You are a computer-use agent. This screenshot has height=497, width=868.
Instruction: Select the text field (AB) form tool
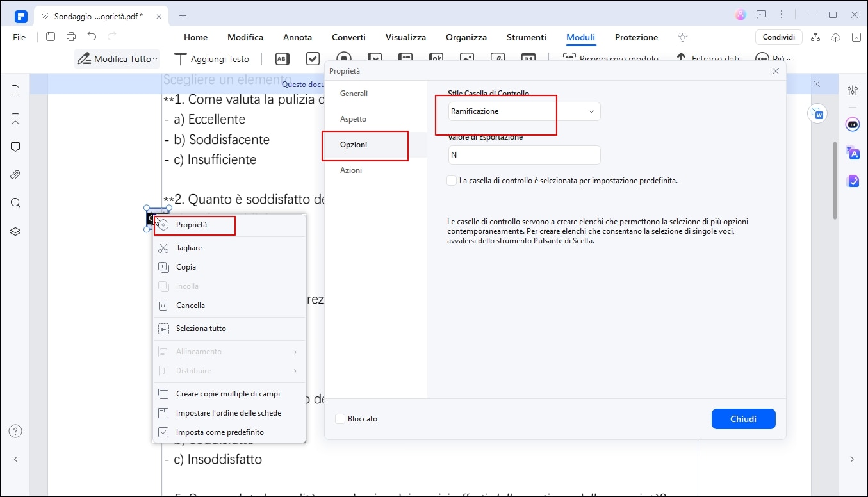tap(282, 59)
